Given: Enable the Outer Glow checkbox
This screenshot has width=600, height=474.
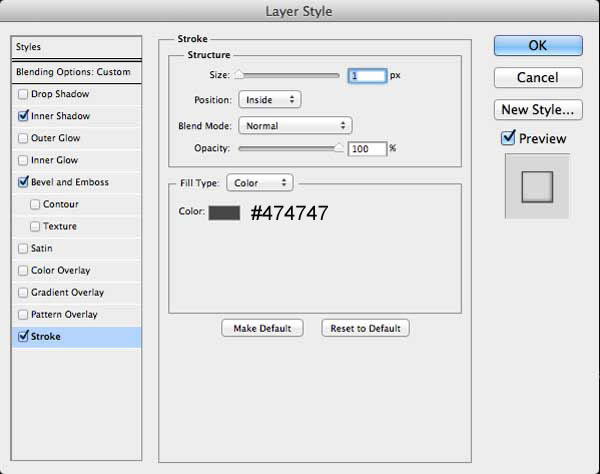Looking at the screenshot, I should 23,138.
